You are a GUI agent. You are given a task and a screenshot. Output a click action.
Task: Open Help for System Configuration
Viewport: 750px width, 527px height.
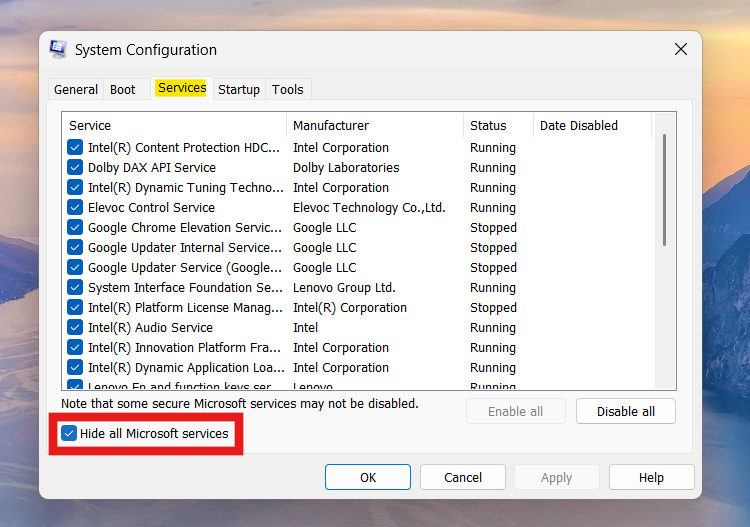651,477
